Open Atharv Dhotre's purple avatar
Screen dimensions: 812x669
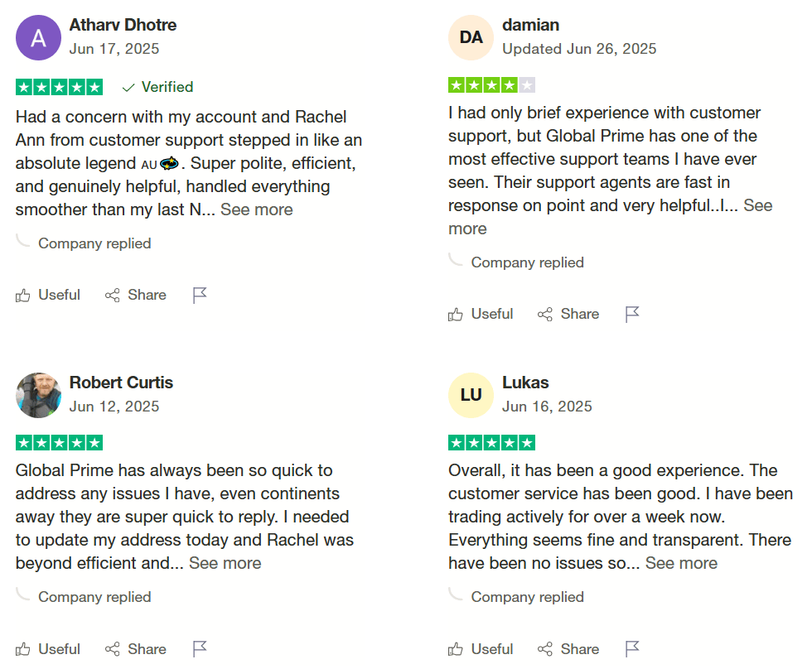pyautogui.click(x=38, y=38)
